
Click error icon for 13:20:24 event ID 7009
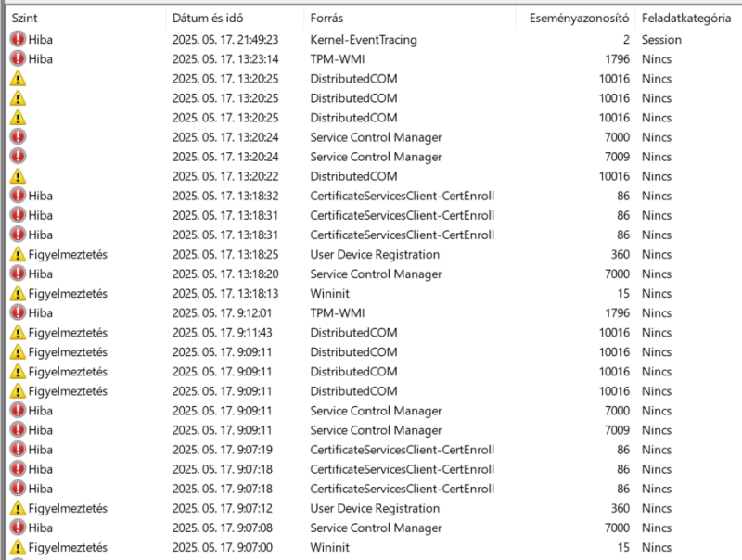[18, 156]
